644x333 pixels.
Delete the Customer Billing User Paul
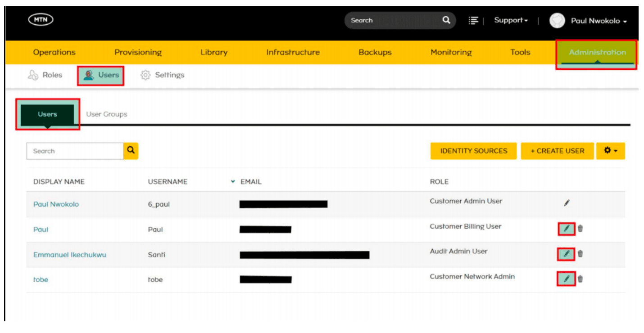[580, 229]
